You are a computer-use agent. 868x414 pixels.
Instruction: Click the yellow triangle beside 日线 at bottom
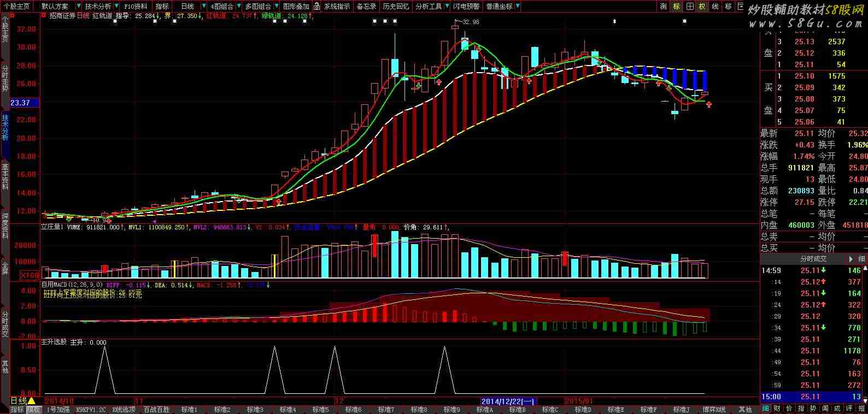(32, 401)
